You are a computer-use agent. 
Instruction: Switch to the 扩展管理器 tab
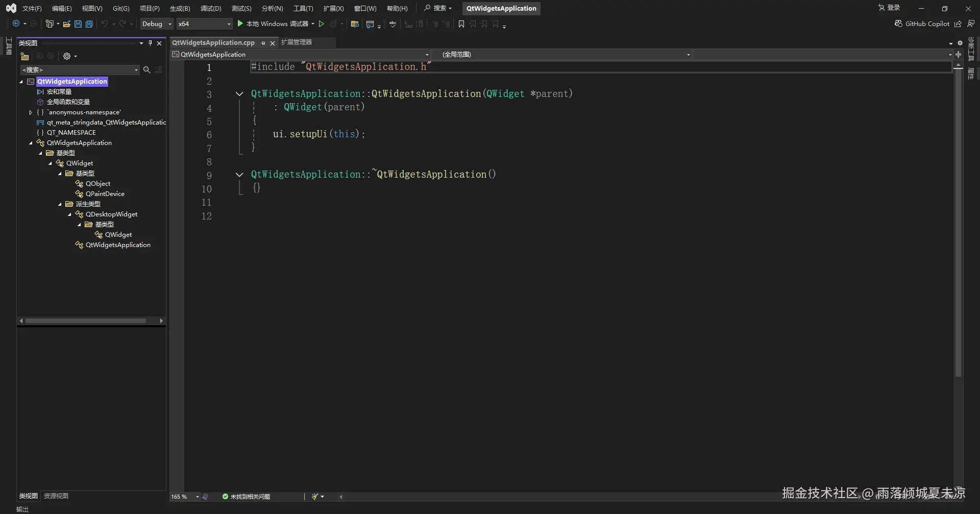coord(296,42)
